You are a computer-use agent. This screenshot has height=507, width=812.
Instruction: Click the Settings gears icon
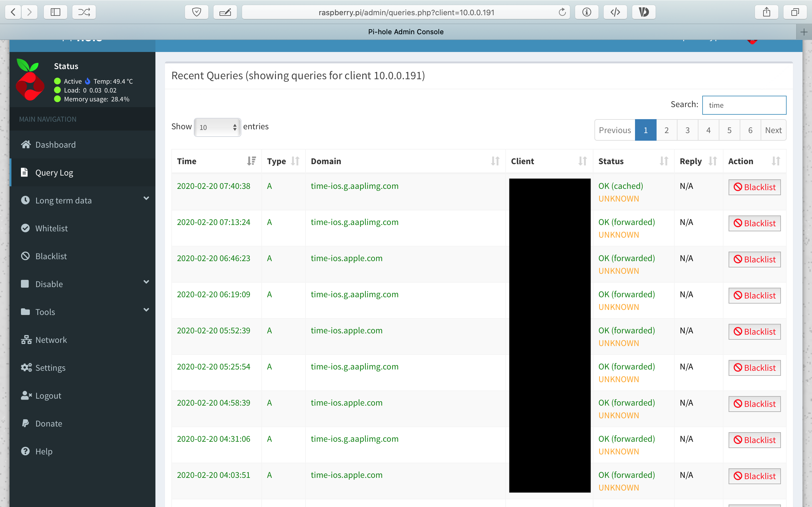[26, 368]
